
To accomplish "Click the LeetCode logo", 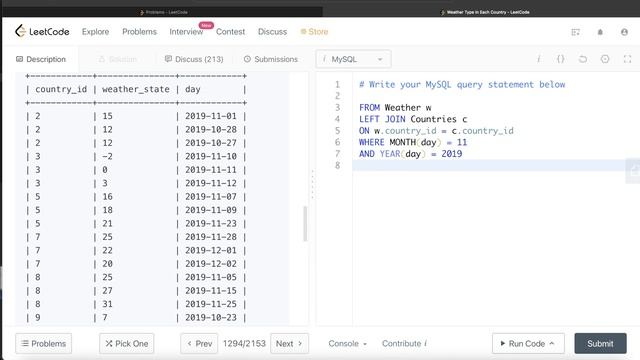I will [42, 31].
